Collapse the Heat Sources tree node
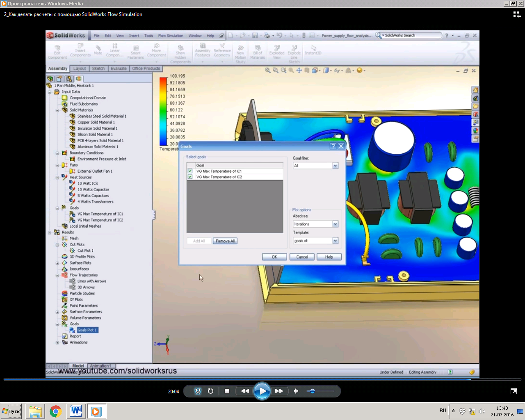This screenshot has height=420, width=525. [57, 178]
